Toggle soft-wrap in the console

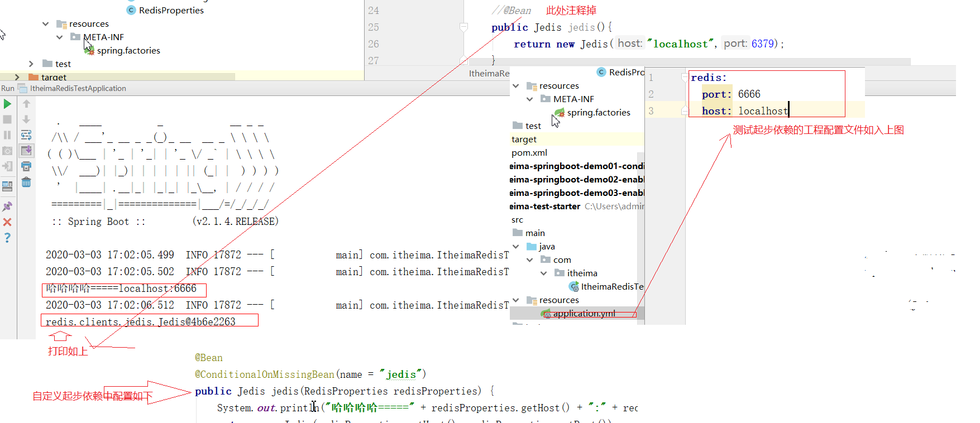pos(26,135)
